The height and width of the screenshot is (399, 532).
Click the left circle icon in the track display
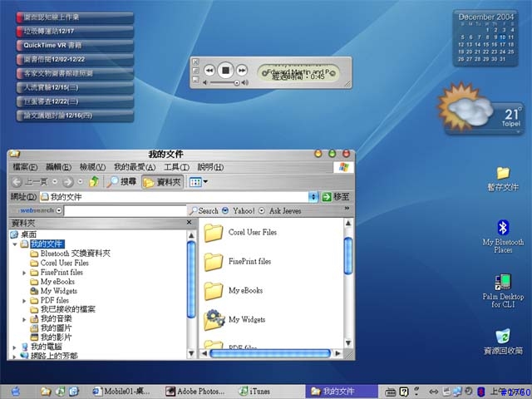[x=264, y=73]
